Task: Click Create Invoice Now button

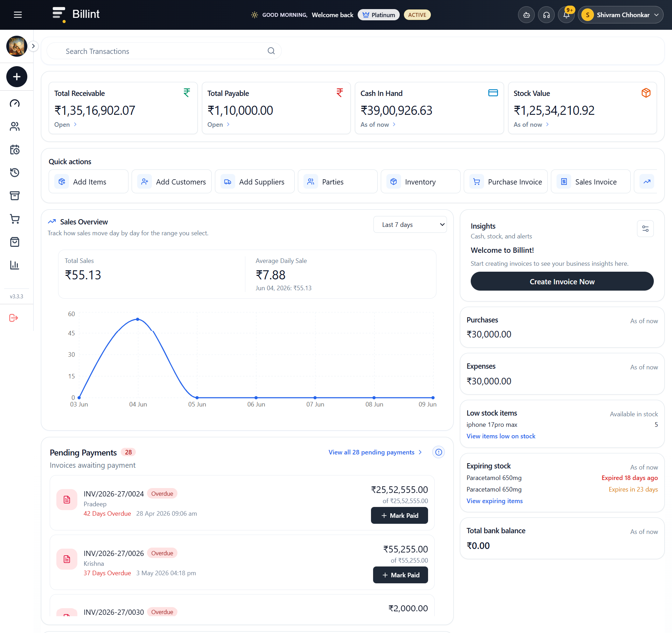Action: pos(562,281)
